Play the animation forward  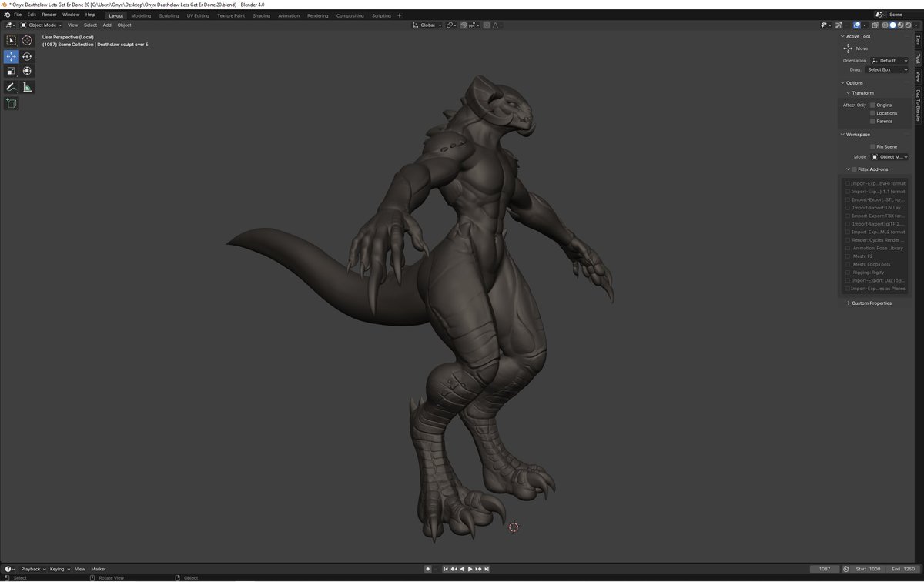tap(470, 569)
